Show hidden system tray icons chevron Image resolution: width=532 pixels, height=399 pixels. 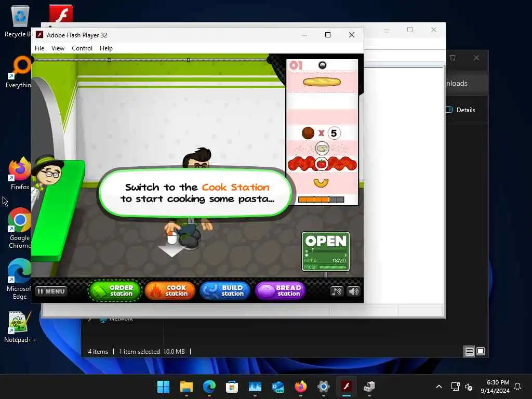point(438,387)
